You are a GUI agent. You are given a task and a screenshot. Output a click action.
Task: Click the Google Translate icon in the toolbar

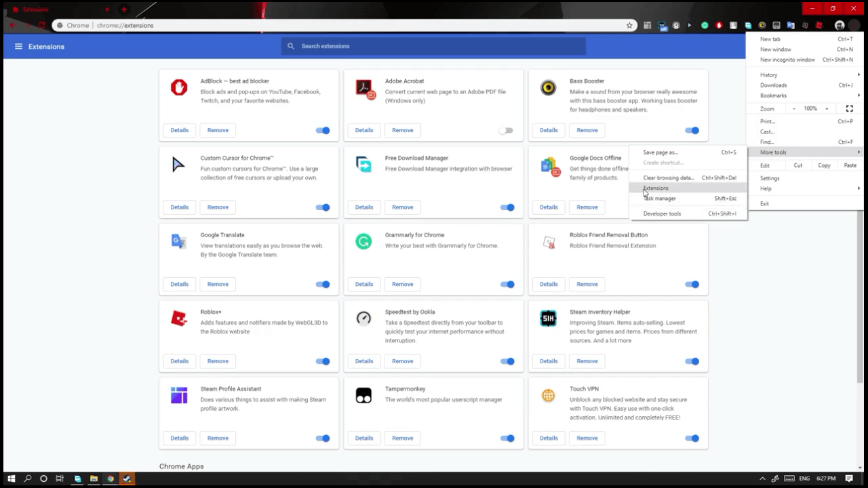(791, 25)
